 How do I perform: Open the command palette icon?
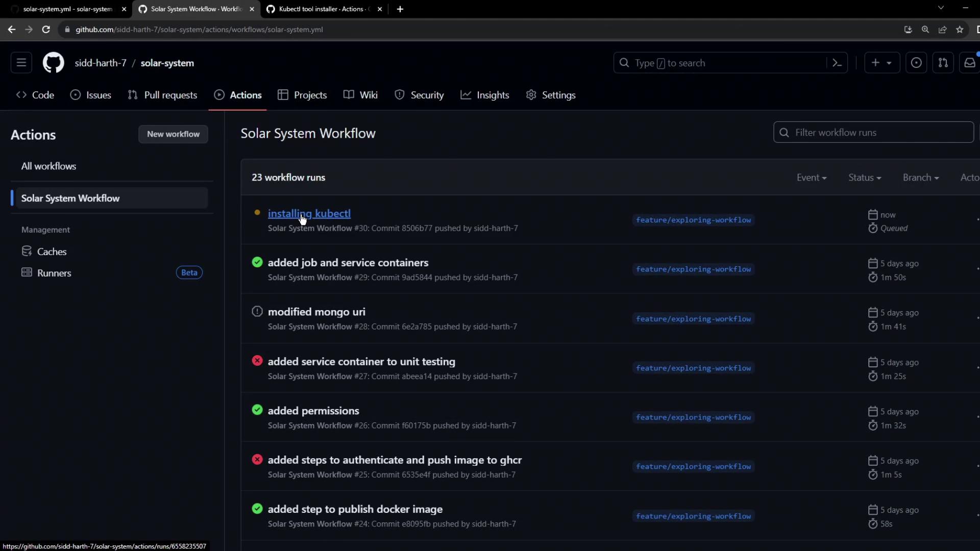pos(837,63)
